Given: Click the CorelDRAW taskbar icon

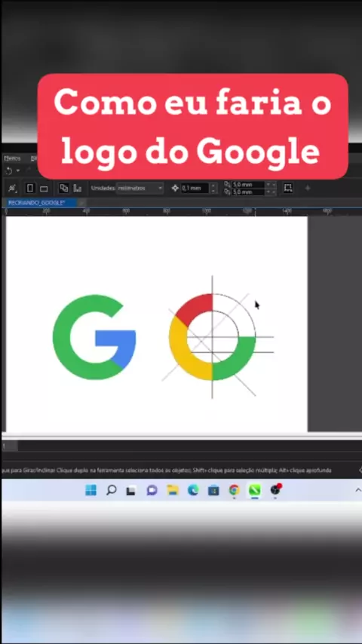Looking at the screenshot, I should (x=255, y=490).
